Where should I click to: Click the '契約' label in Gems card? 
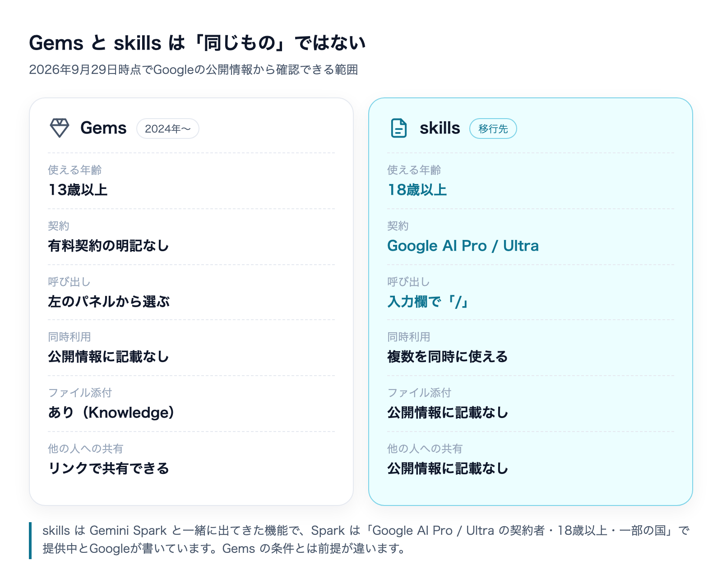tap(59, 226)
